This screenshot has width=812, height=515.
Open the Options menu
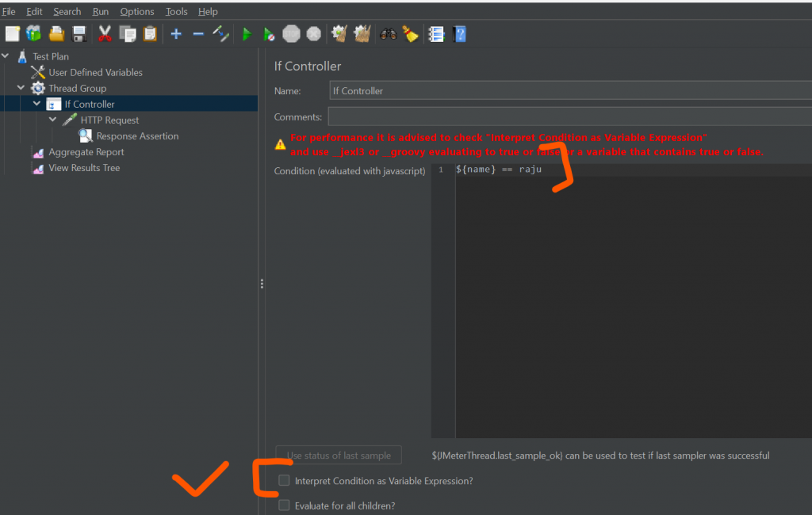pyautogui.click(x=137, y=12)
